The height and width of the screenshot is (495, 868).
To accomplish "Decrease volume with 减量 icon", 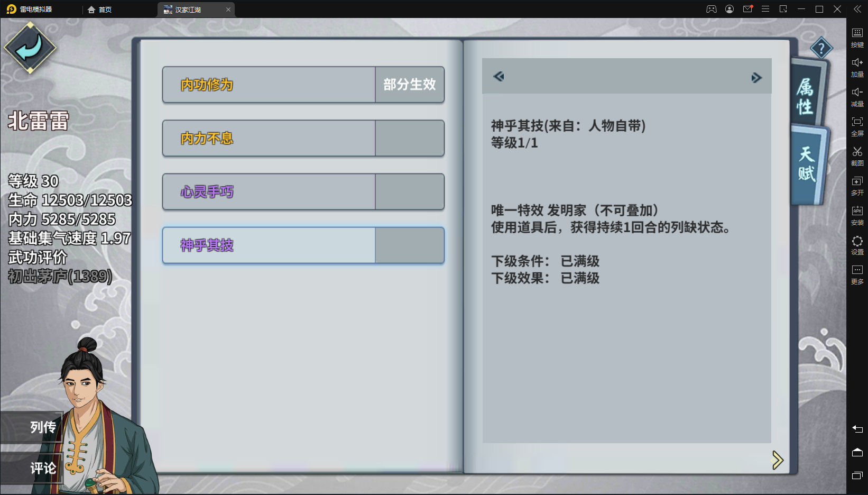I will click(x=857, y=96).
